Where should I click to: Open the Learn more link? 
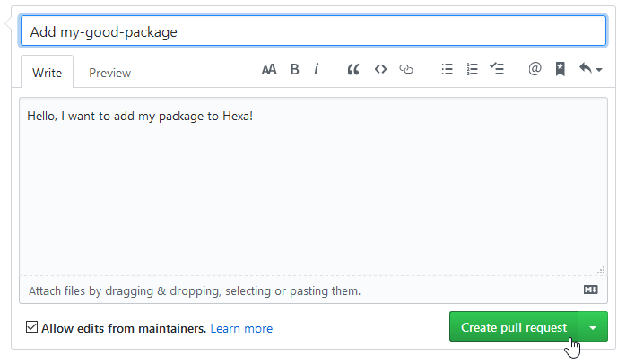click(x=241, y=328)
